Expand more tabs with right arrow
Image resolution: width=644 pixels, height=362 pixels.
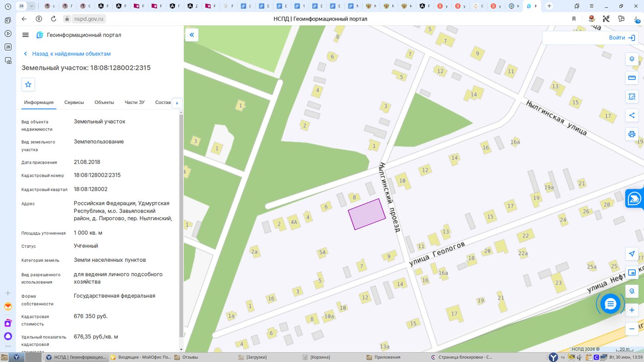[x=177, y=103]
